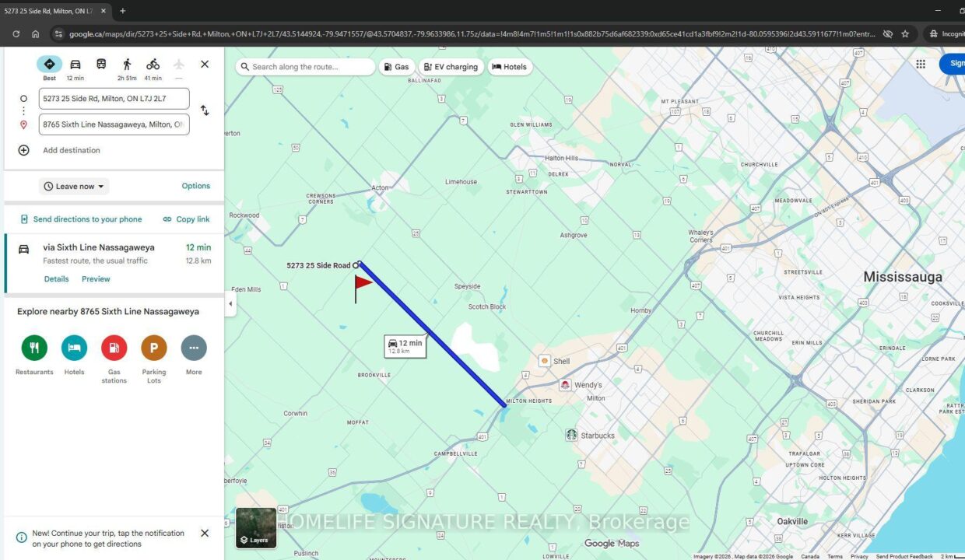Screen dimensions: 965x560
Task: Send Product Feedback link
Action: (x=904, y=557)
